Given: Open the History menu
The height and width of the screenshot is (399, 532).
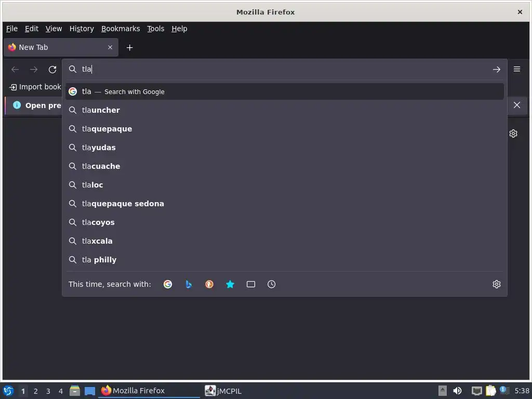Looking at the screenshot, I should click(82, 29).
